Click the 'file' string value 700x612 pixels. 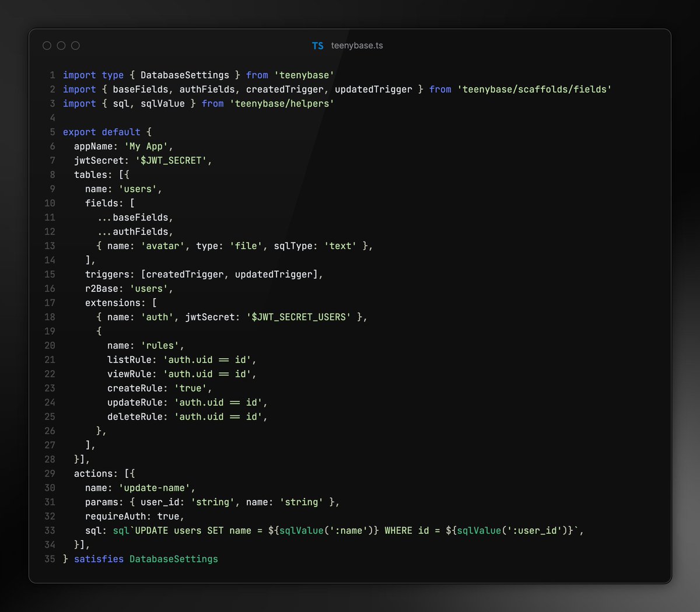(246, 246)
